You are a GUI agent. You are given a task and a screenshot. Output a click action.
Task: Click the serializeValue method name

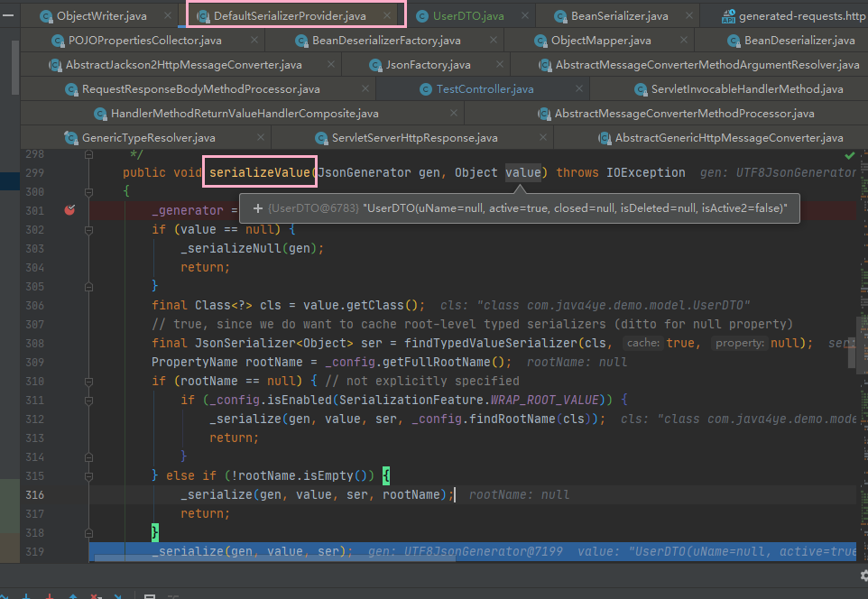[x=260, y=172]
